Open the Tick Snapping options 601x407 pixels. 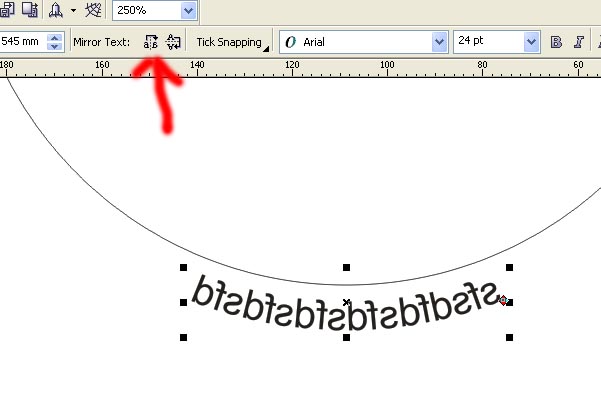[x=232, y=42]
